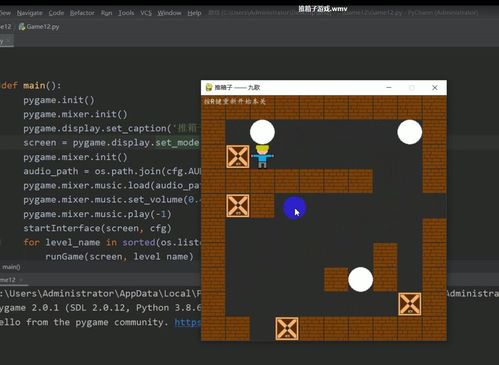Click the main() breadcrumb below the editor
This screenshot has height=365, width=499.
(x=11, y=267)
